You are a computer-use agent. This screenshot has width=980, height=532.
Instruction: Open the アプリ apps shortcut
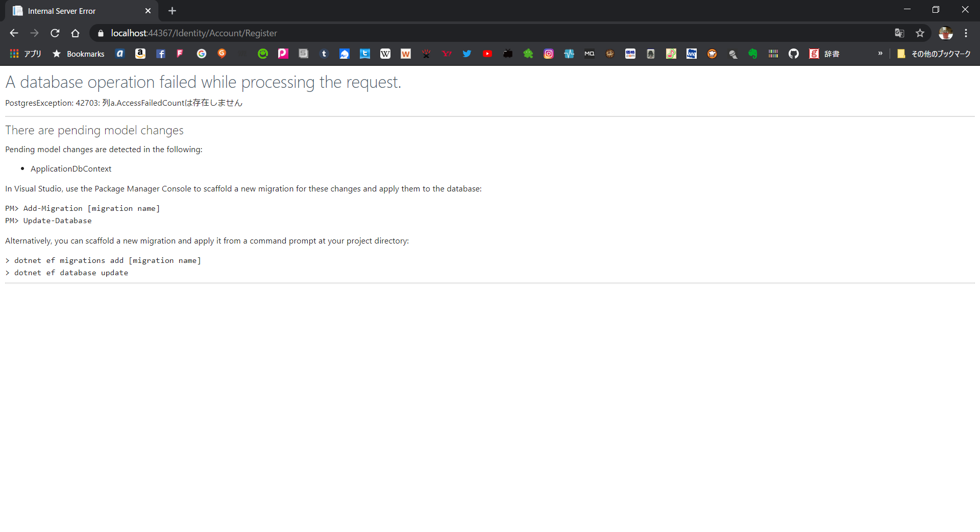26,54
